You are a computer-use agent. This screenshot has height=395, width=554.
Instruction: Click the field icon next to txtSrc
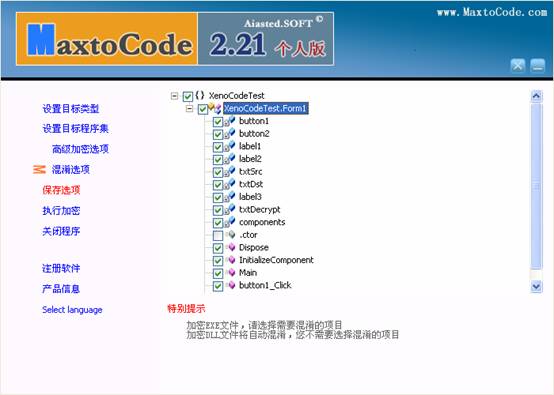(x=230, y=172)
